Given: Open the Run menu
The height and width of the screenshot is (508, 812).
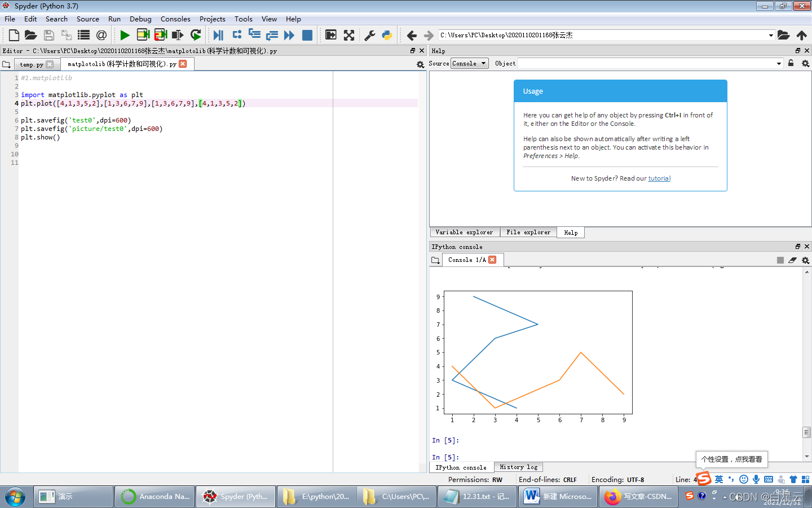Looking at the screenshot, I should 114,19.
